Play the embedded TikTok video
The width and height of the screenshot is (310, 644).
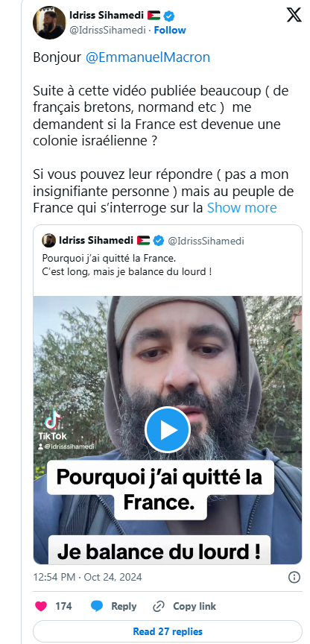click(168, 429)
